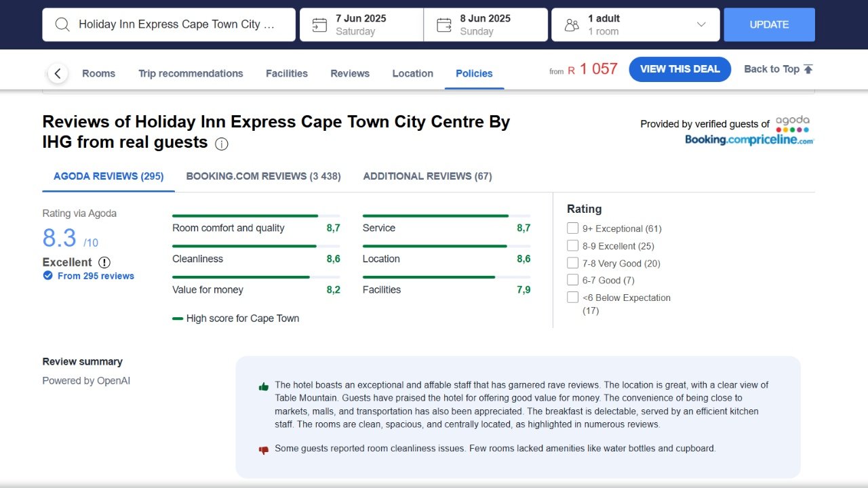
Task: Click the VIEW THIS DEAL button
Action: [x=679, y=69]
